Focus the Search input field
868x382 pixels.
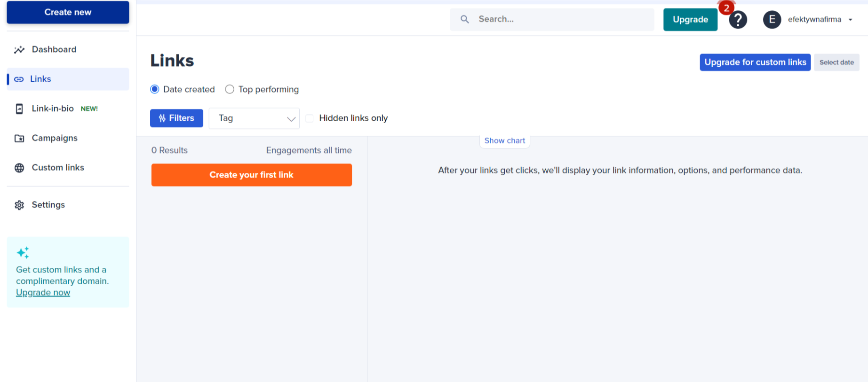tap(552, 19)
